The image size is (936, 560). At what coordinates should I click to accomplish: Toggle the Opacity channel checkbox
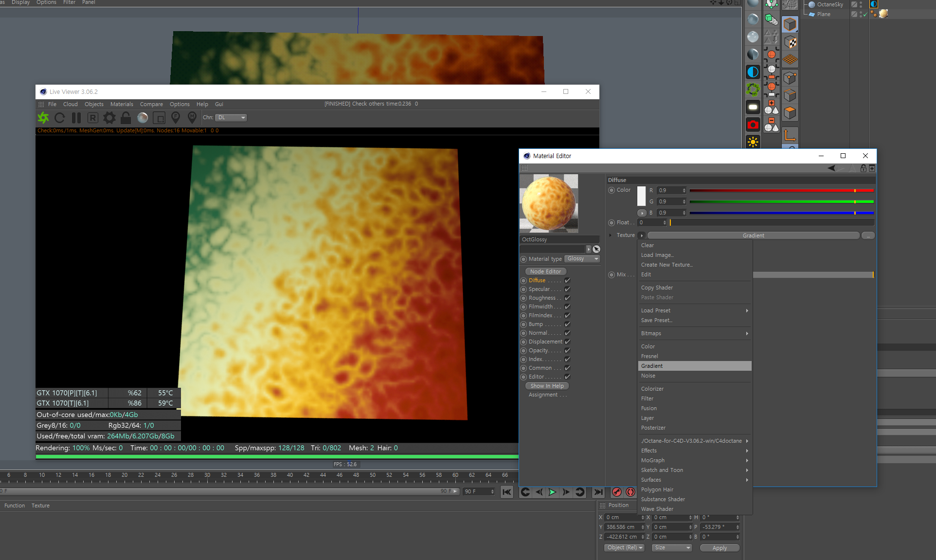click(567, 350)
